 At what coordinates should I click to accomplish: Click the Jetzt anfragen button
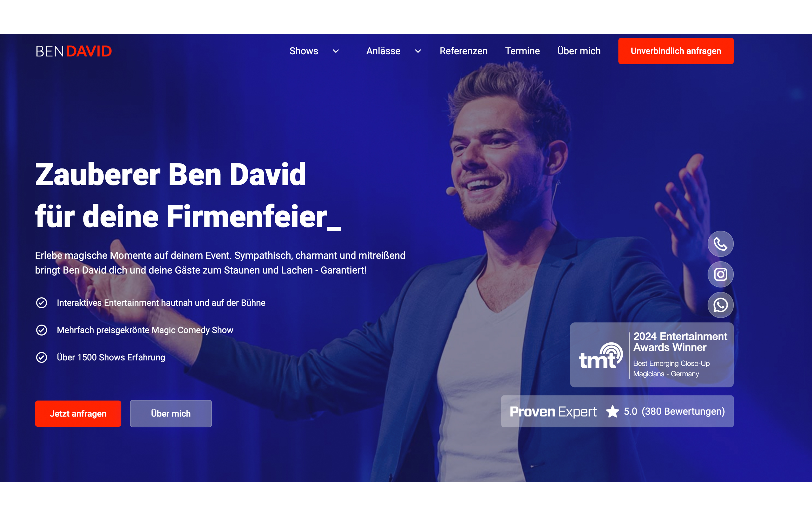[x=78, y=414]
